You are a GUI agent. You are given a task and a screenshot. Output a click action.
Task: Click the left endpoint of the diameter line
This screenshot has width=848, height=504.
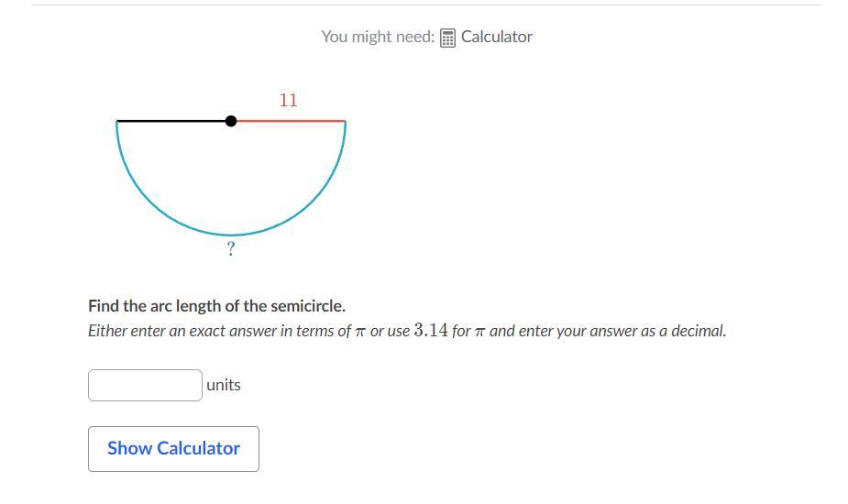(116, 121)
